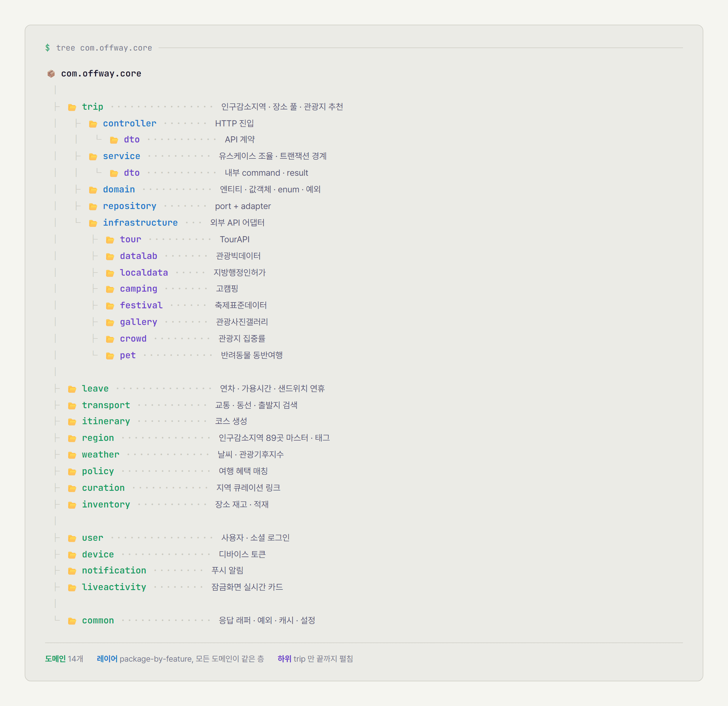The height and width of the screenshot is (706, 728).
Task: Select the device package name
Action: (98, 554)
